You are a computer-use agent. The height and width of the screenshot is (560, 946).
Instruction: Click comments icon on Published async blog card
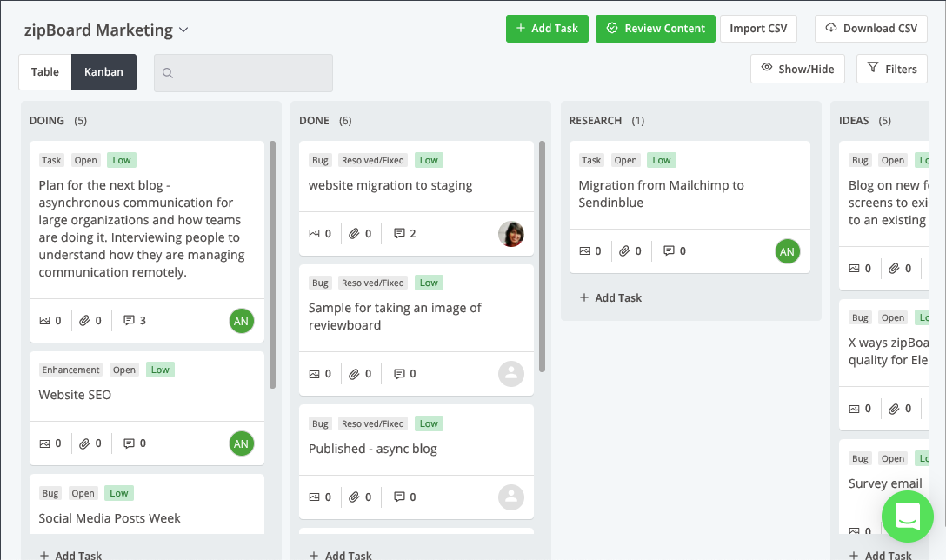(399, 497)
